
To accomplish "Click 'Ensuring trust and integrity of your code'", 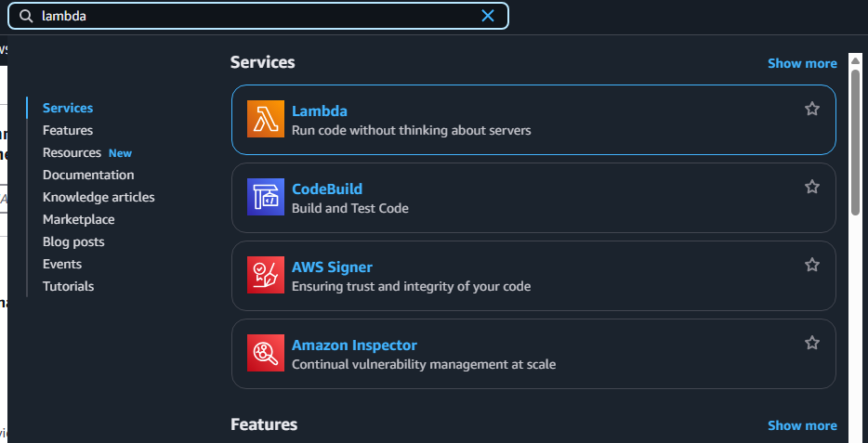I will pos(411,286).
